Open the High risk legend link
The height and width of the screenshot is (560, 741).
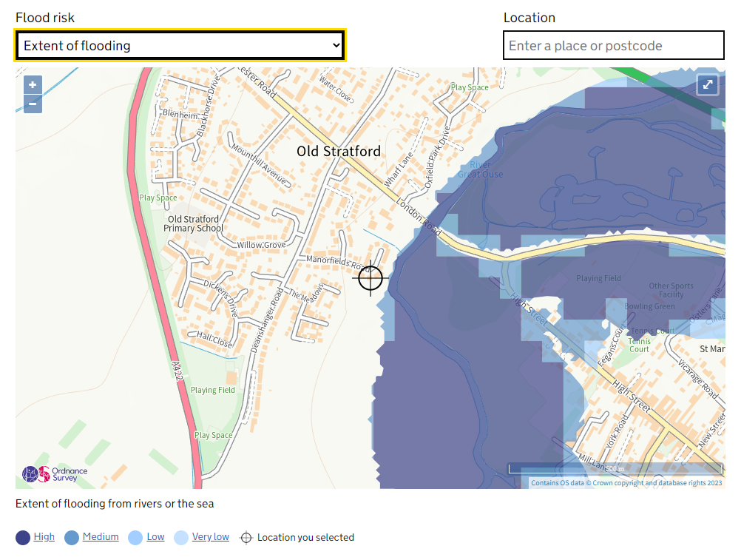(44, 537)
